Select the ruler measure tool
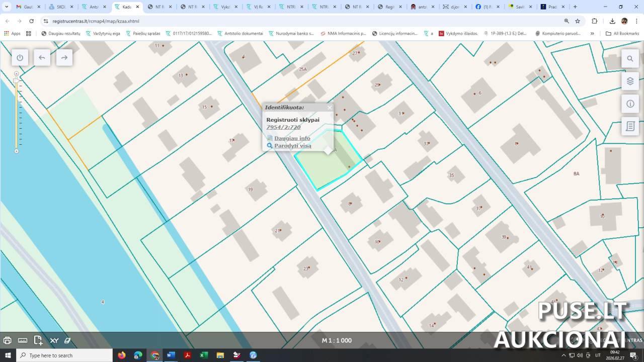This screenshot has width=644, height=362. click(x=23, y=340)
